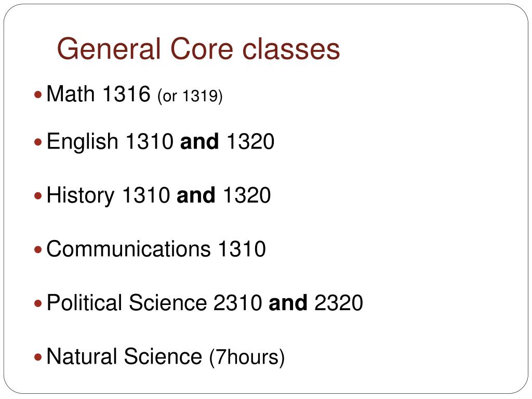Click the bullet before Political Science
532x399 pixels.
[x=38, y=303]
